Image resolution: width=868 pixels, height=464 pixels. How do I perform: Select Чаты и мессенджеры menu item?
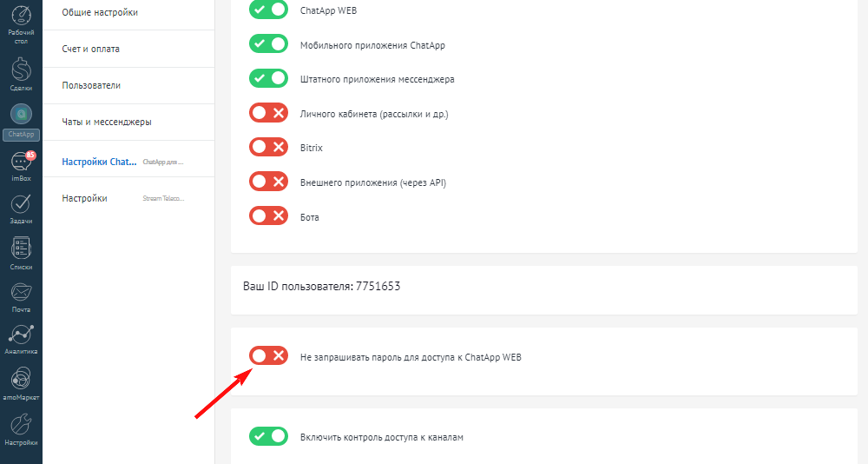click(107, 122)
